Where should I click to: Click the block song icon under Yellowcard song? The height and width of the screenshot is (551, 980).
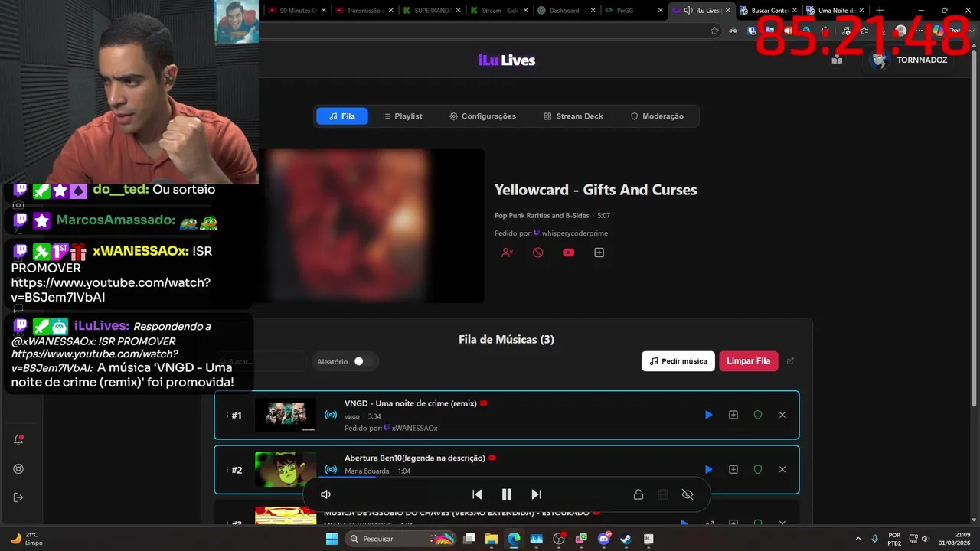[x=538, y=253]
